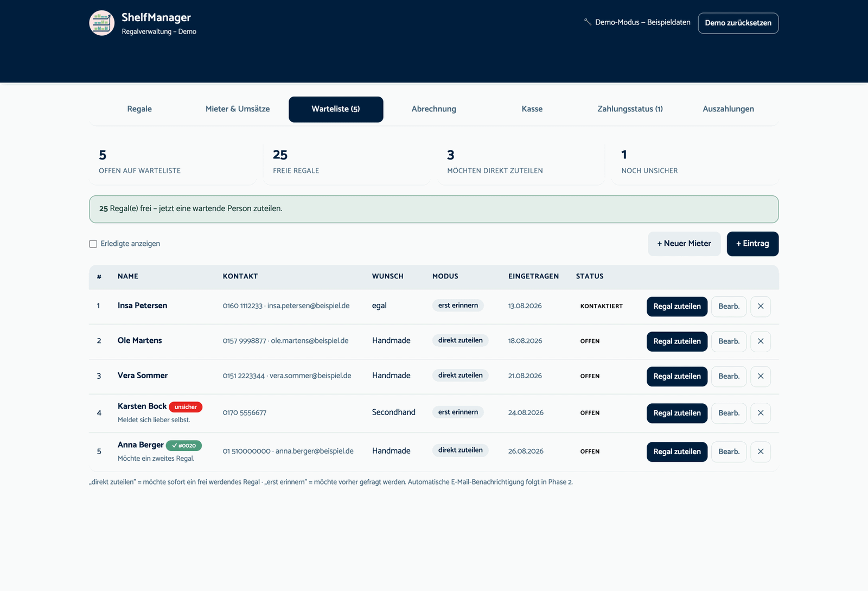
Task: Click 'Bearb.' in Vera Sommer row
Action: coord(729,376)
